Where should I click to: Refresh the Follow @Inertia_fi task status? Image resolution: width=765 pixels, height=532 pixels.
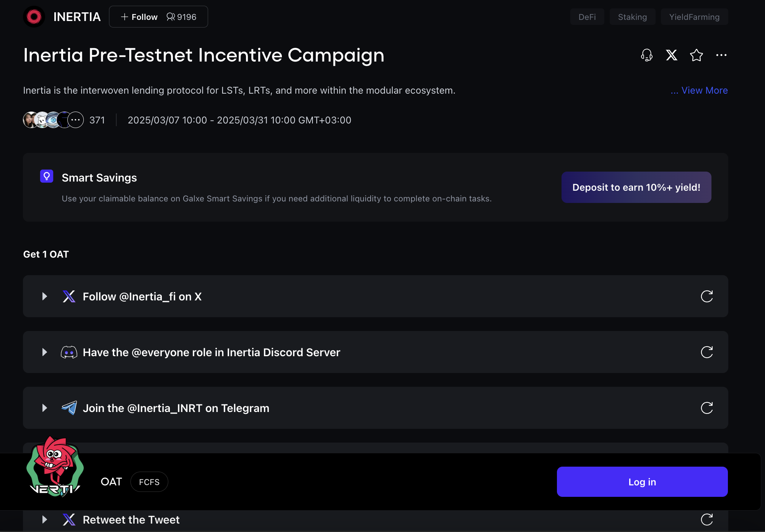point(706,296)
